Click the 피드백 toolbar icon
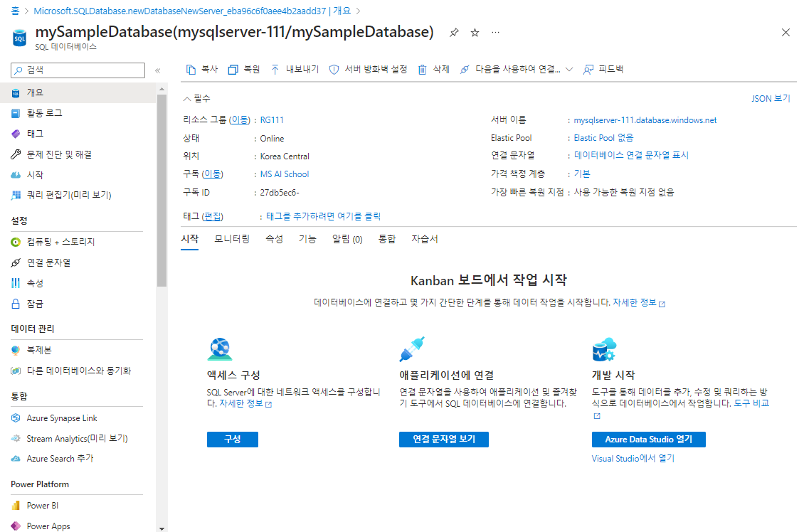This screenshot has width=804, height=532. (x=588, y=70)
